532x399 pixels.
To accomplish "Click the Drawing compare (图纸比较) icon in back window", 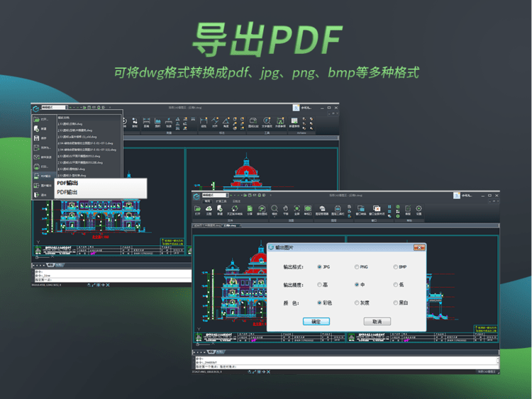I will coord(253,121).
